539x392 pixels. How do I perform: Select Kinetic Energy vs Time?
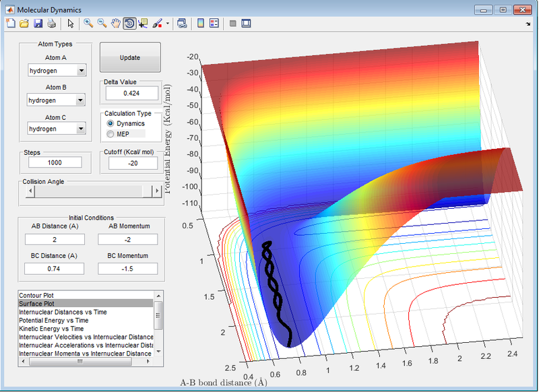point(86,329)
